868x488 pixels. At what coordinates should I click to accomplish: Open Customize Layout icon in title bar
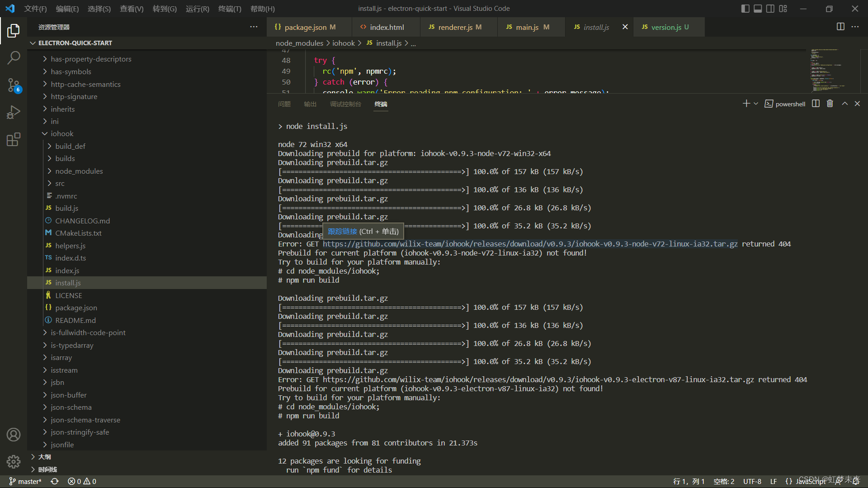tap(783, 9)
